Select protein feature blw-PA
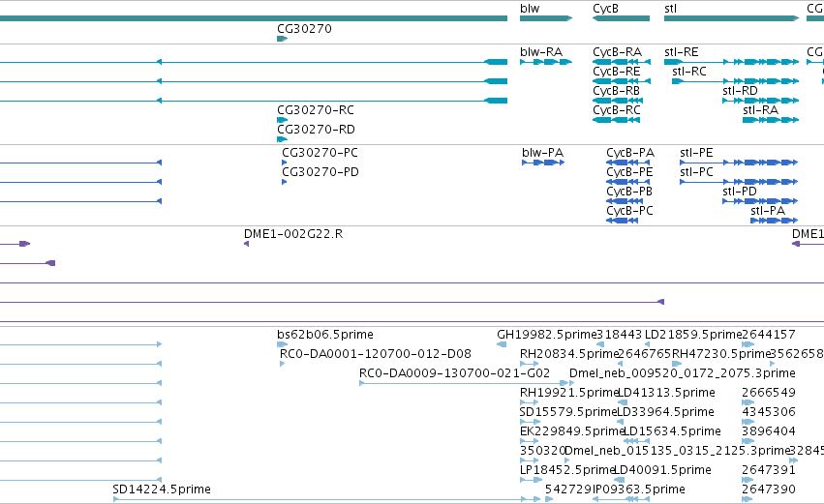 543,163
